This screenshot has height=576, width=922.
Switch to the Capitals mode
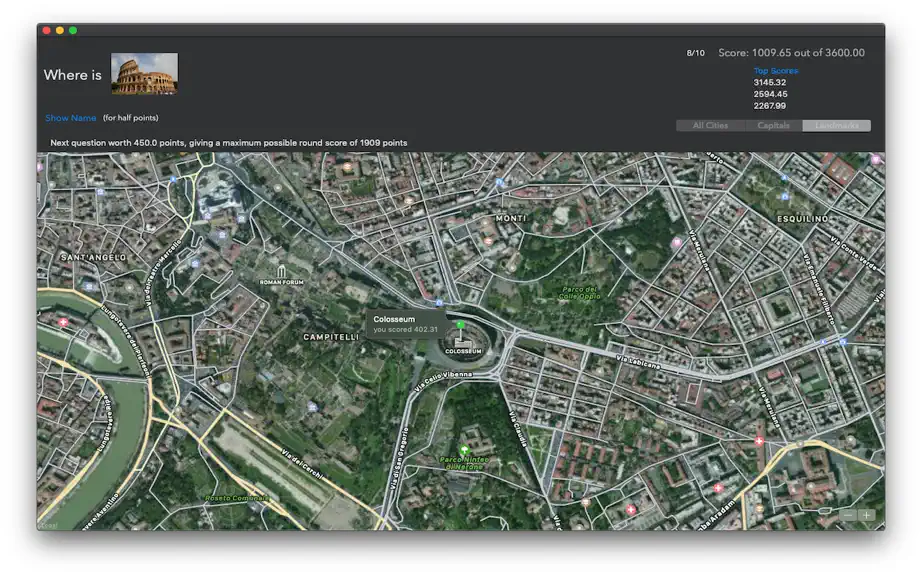[773, 125]
